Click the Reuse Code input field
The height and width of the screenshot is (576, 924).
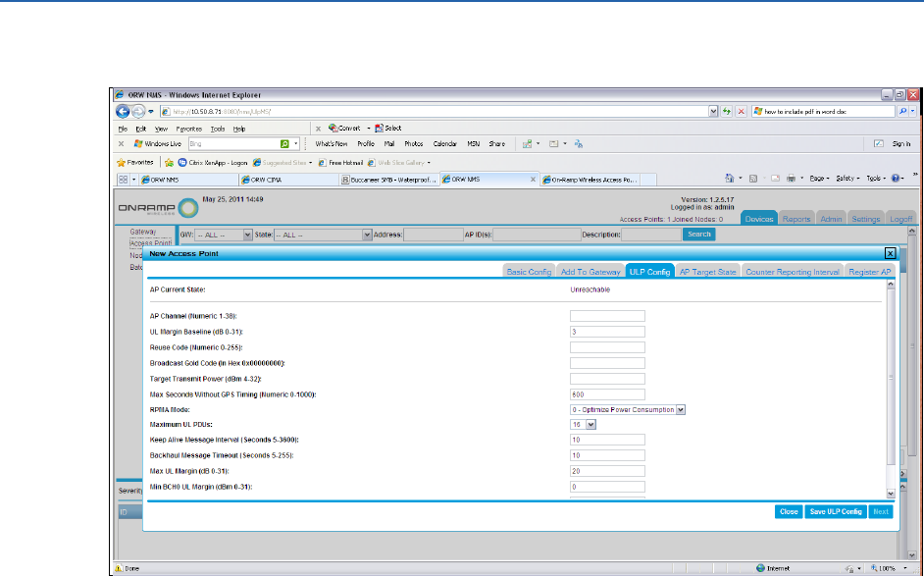[x=607, y=347]
